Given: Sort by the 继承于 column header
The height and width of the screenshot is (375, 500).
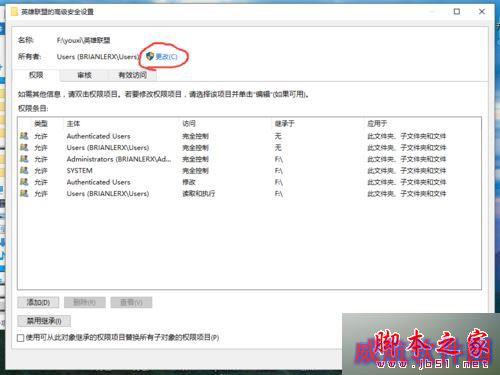Looking at the screenshot, I should [284, 124].
